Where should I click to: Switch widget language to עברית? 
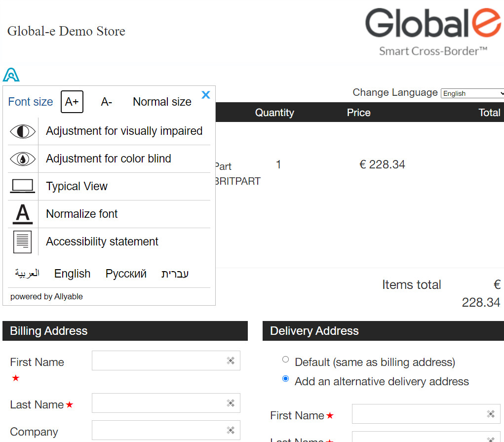175,274
